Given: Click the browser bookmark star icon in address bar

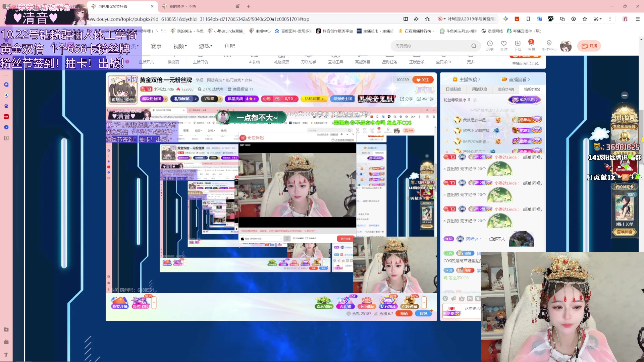Looking at the screenshot, I should click(x=427, y=19).
